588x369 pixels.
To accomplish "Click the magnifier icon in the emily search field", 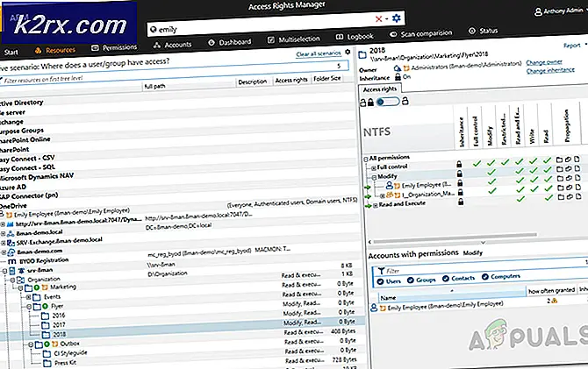I will point(153,30).
